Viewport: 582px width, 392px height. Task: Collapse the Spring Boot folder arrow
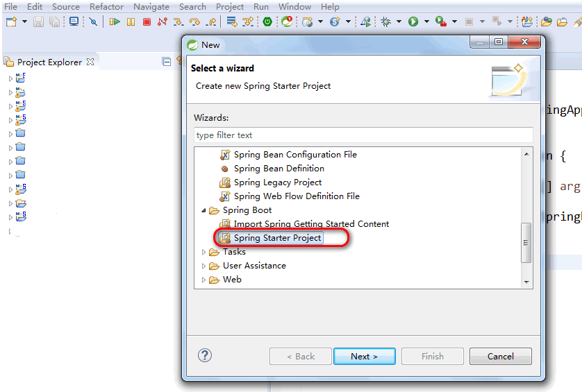tap(203, 210)
